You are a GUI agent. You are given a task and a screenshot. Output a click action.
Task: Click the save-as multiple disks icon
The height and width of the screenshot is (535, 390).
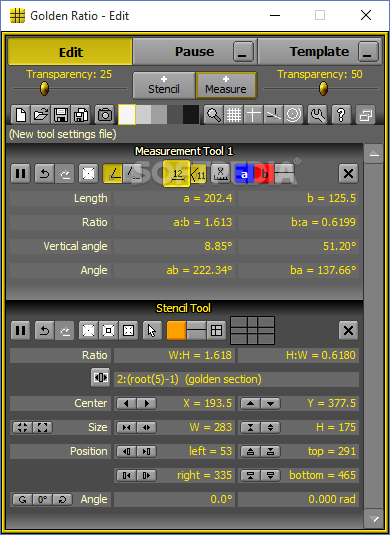(x=81, y=115)
